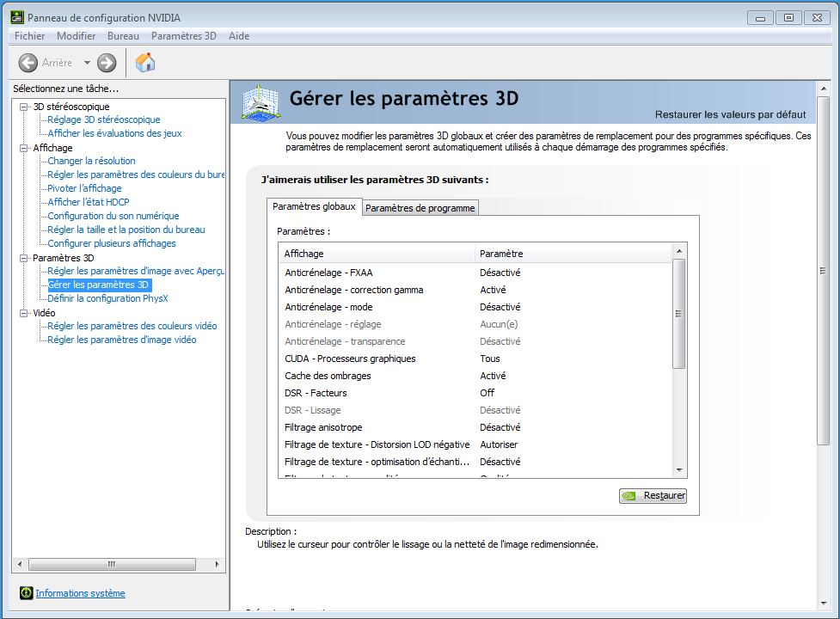
Task: Select the Anticrénelage - mode row
Action: (x=475, y=307)
